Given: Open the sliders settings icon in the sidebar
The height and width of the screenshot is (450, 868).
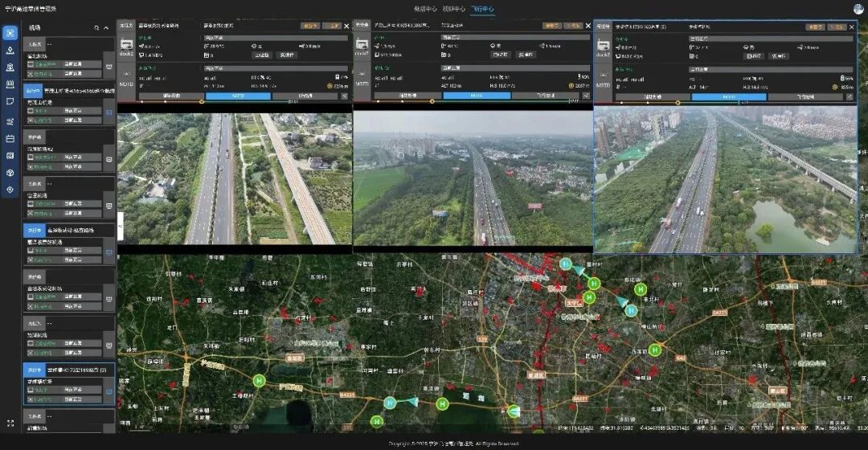Looking at the screenshot, I should click(10, 121).
